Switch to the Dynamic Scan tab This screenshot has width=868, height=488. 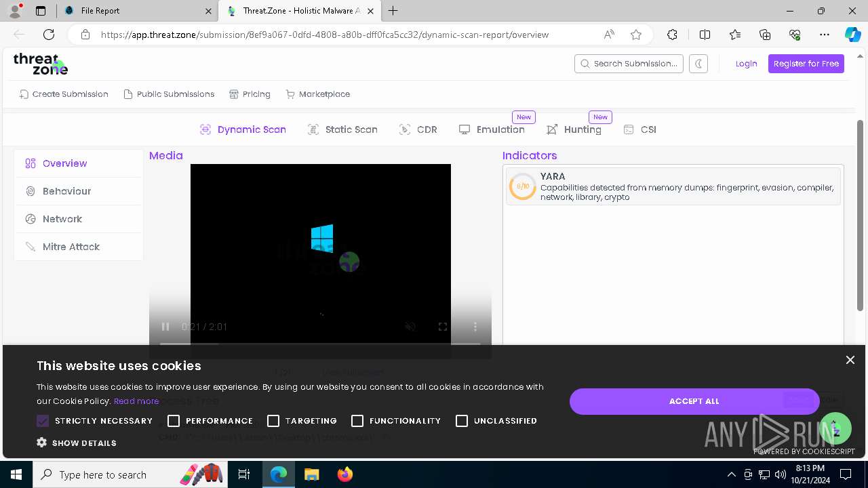click(x=243, y=129)
